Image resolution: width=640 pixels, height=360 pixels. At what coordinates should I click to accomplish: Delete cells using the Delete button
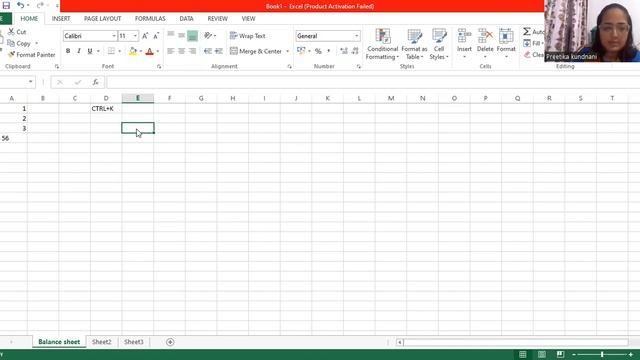tap(485, 44)
